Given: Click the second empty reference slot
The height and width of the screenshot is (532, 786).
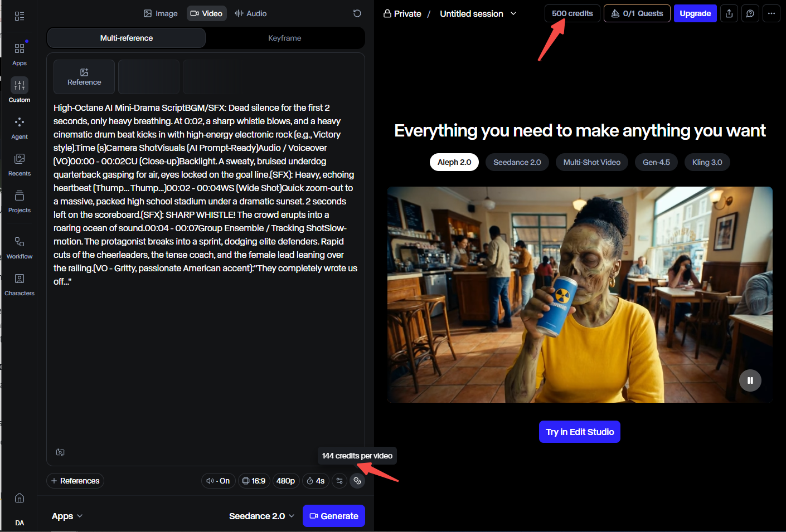Looking at the screenshot, I should [149, 77].
